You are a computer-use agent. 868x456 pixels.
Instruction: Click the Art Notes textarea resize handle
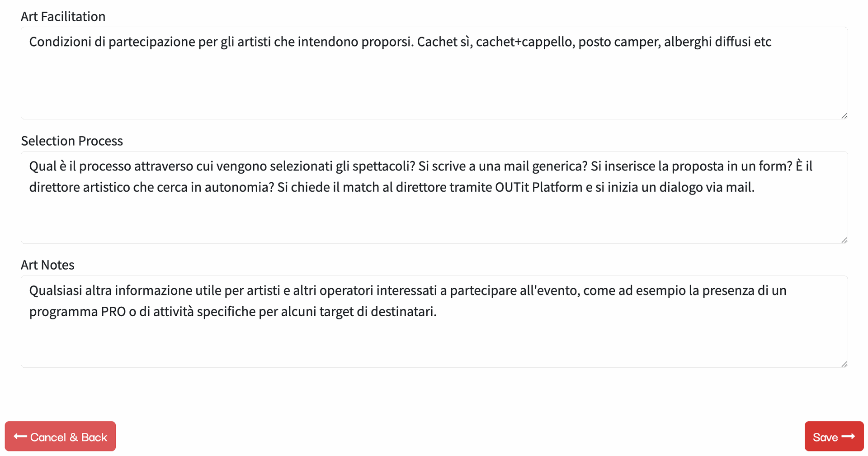844,364
